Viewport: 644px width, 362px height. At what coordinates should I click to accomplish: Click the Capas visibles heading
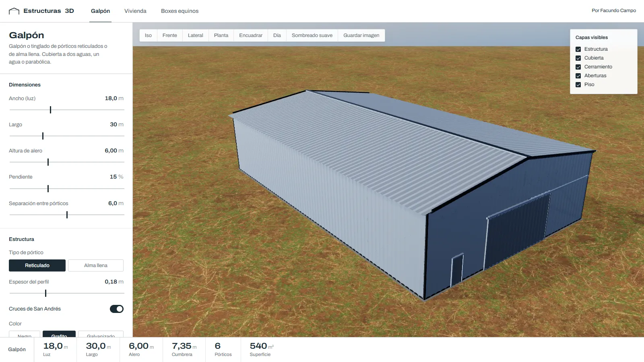click(x=591, y=37)
